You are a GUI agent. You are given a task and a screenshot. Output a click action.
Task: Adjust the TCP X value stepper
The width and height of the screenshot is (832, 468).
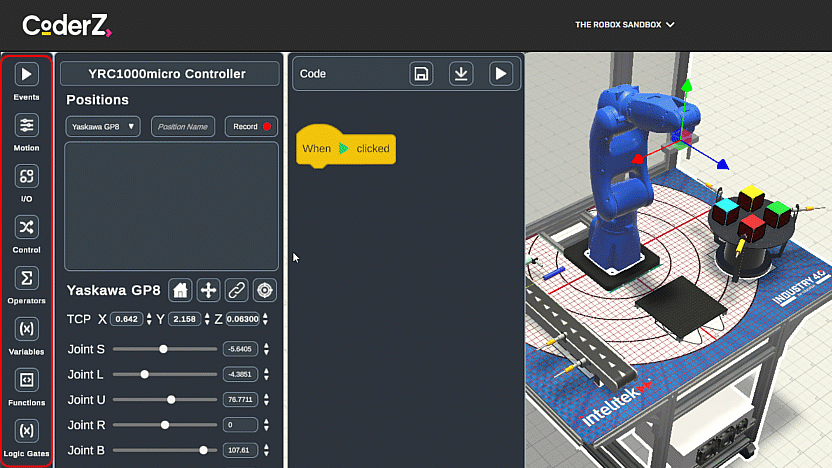[x=149, y=319]
